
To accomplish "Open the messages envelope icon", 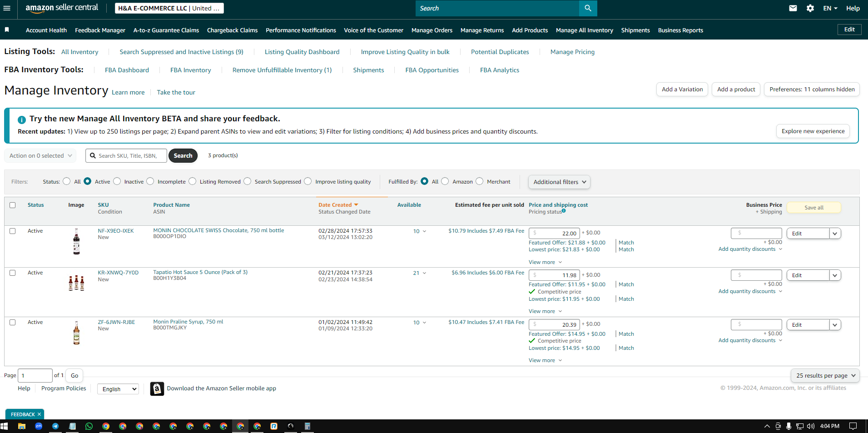I will point(793,8).
